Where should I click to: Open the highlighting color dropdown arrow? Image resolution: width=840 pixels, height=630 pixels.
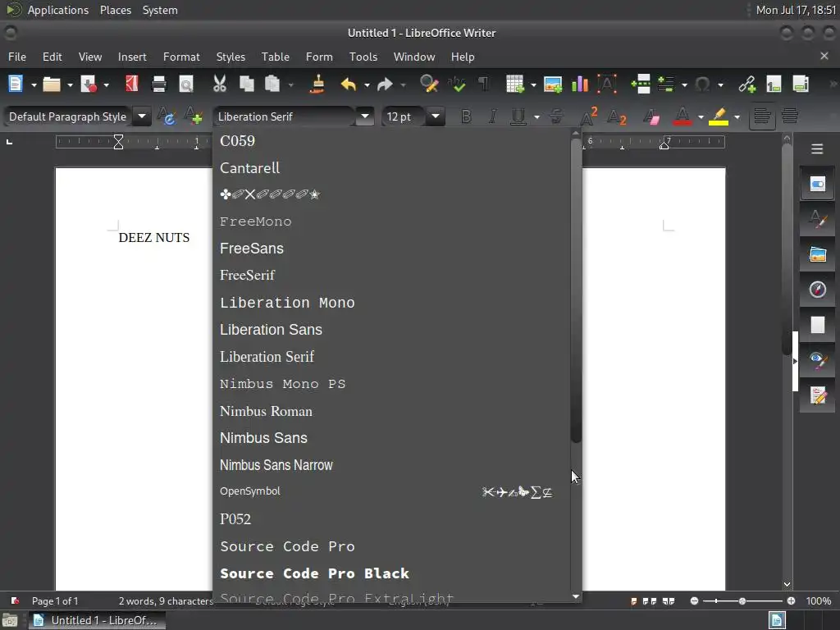click(x=737, y=116)
